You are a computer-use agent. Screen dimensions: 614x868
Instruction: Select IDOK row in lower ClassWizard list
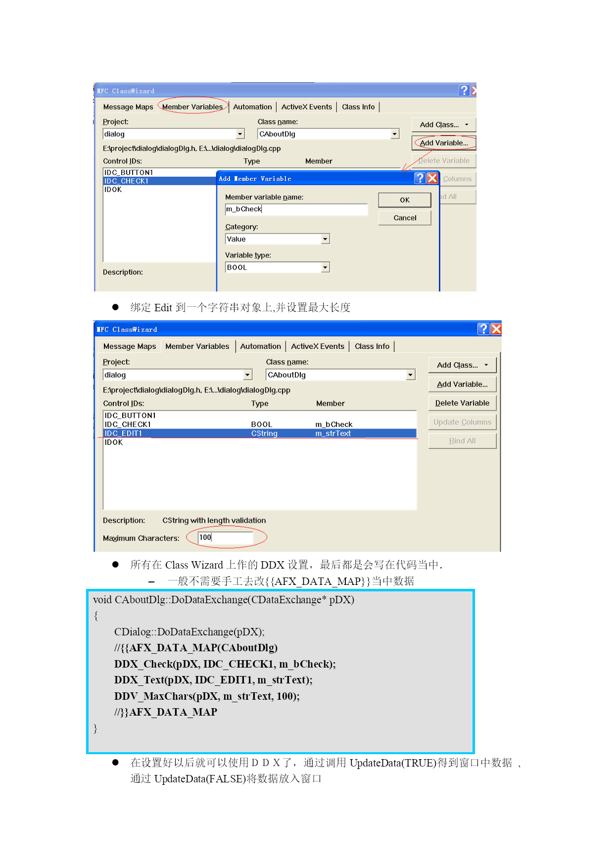[x=260, y=442]
